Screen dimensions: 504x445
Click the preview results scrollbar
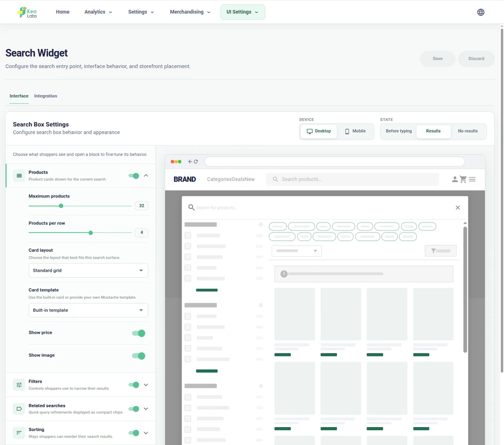click(x=465, y=289)
